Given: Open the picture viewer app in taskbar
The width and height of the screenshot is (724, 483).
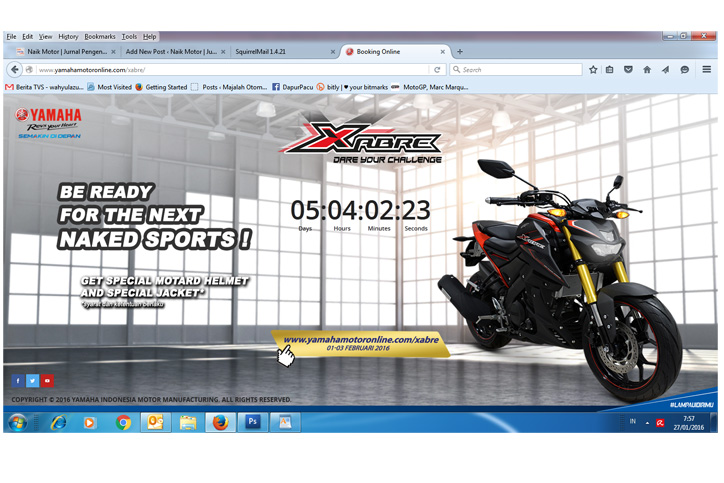Looking at the screenshot, I should (x=285, y=423).
